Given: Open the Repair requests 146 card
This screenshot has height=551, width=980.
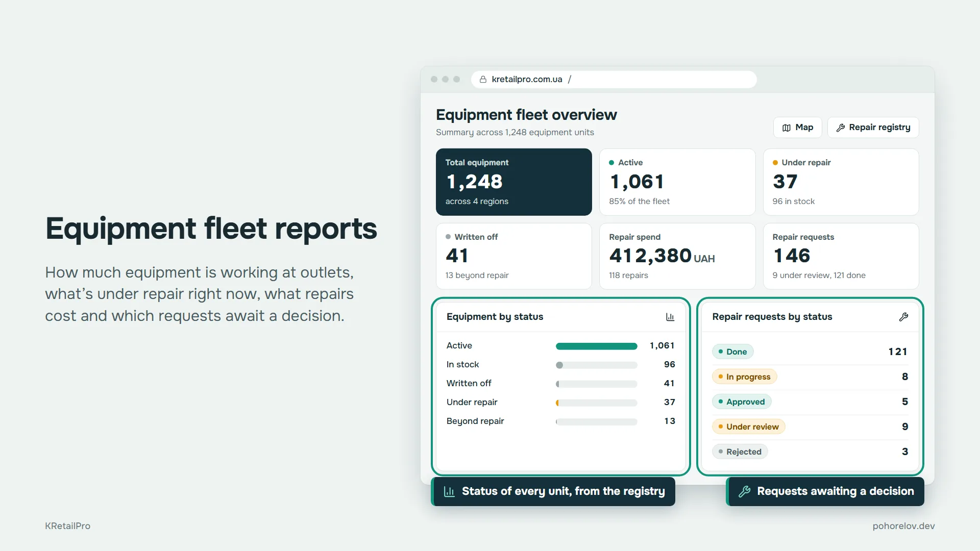Looking at the screenshot, I should pyautogui.click(x=841, y=256).
